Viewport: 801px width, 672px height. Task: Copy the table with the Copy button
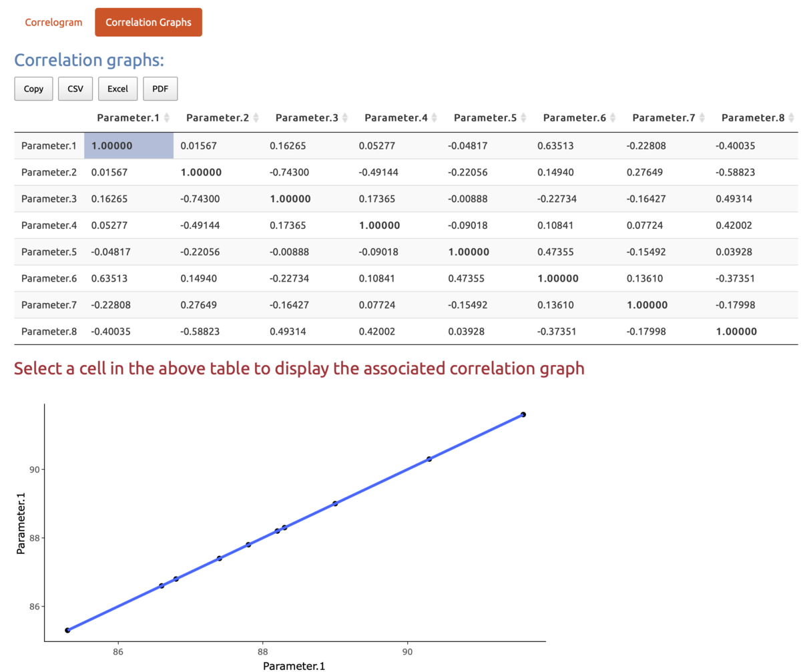33,89
